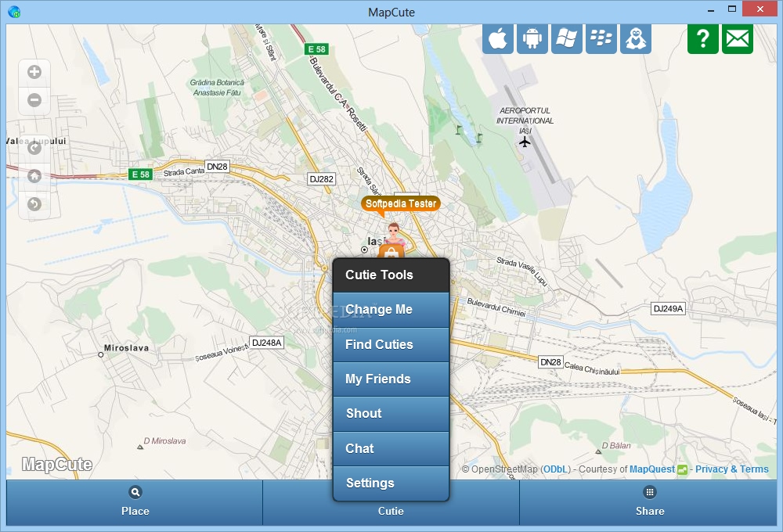
Task: Switch to the Place tab
Action: point(135,502)
